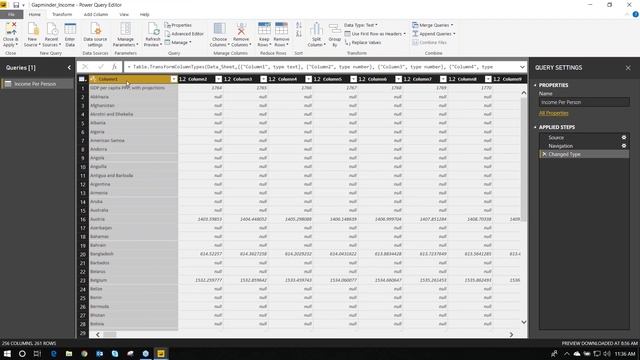Close the Query Settings pane

click(628, 68)
